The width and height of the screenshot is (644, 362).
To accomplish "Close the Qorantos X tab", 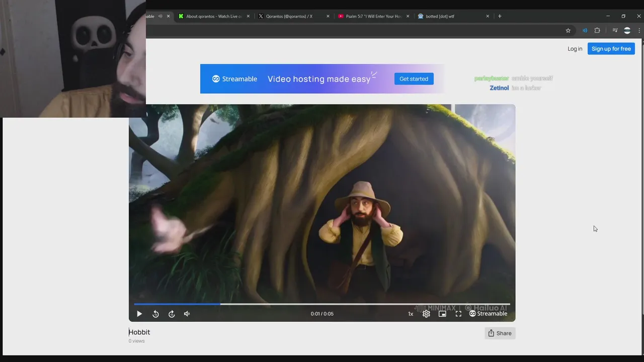I will (328, 16).
